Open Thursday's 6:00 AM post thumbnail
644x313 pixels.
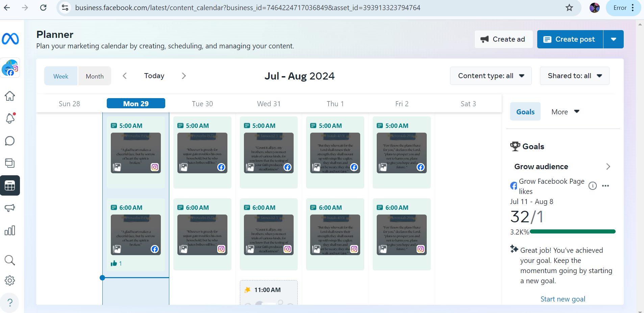pyautogui.click(x=335, y=235)
